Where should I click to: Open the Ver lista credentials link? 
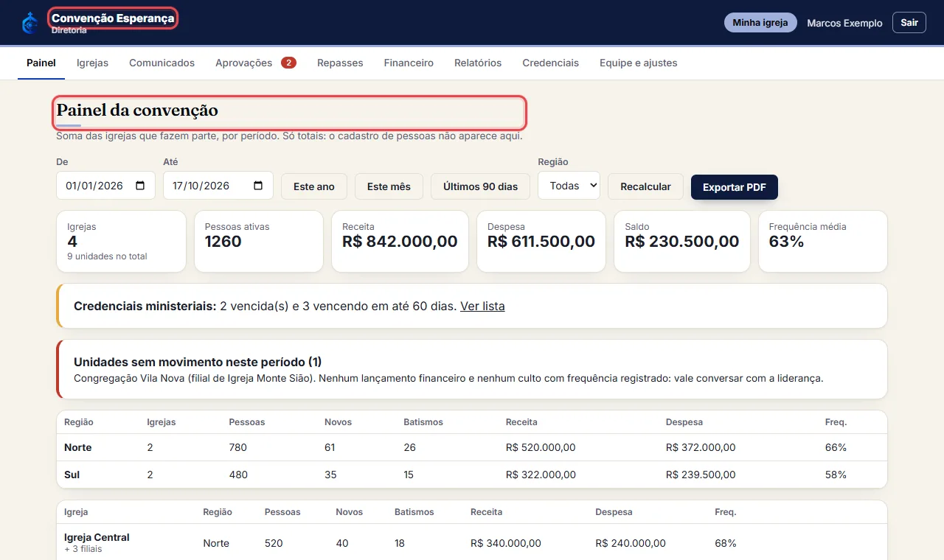tap(482, 306)
